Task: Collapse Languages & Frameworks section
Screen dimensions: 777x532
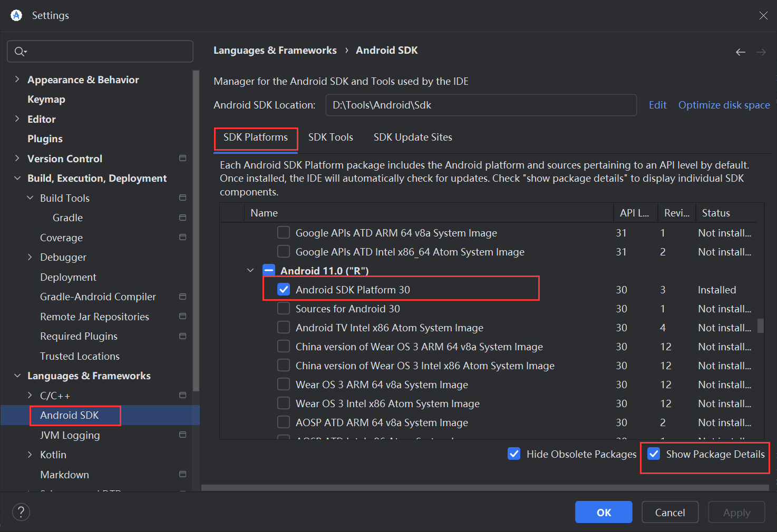Action: pyautogui.click(x=17, y=376)
